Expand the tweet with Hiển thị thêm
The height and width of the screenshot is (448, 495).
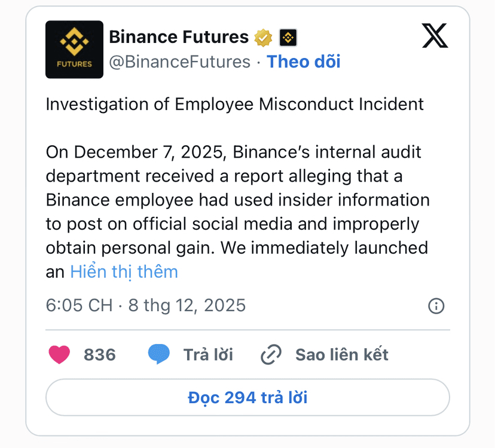[124, 272]
